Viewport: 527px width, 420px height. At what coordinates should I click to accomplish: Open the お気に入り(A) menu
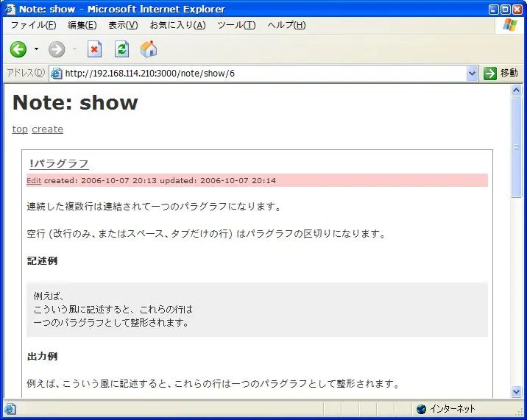tap(177, 25)
